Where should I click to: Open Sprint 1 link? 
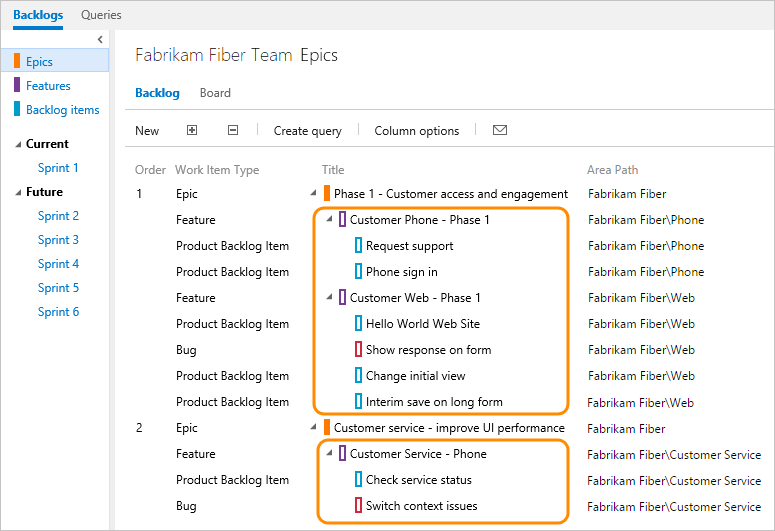pyautogui.click(x=58, y=168)
